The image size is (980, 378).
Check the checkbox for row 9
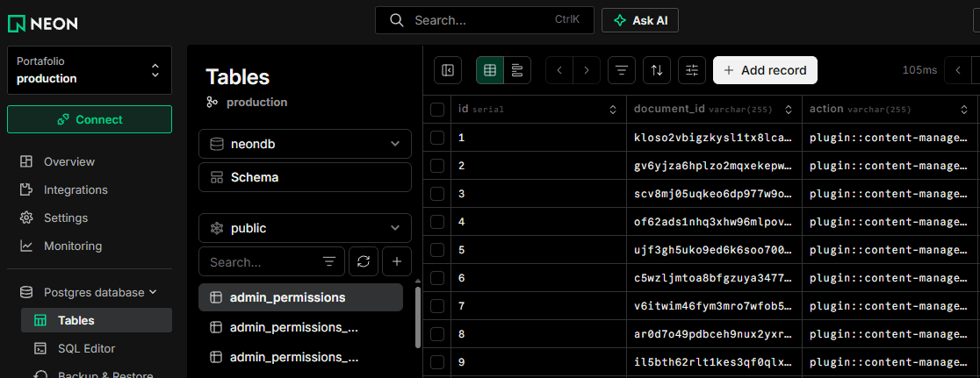[437, 362]
